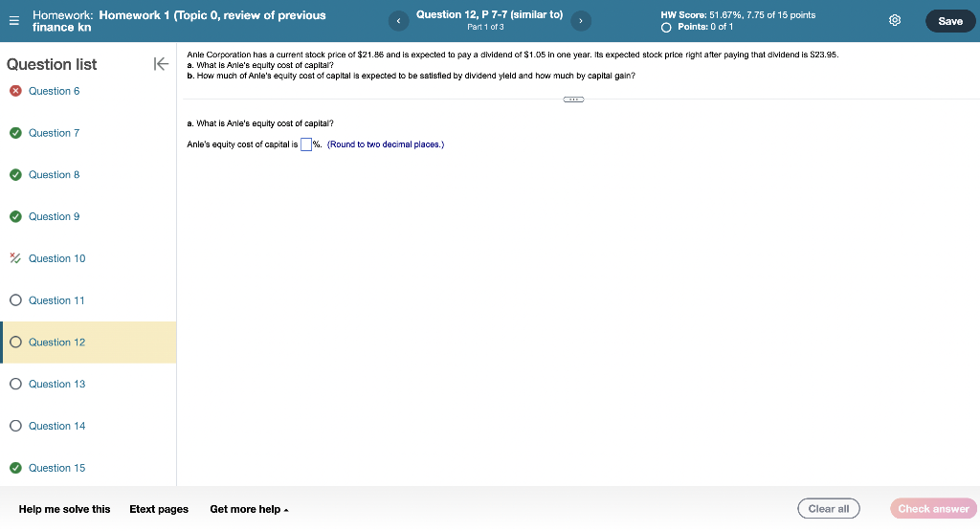
Task: Click the problem statement divider expand handle
Action: coord(573,100)
